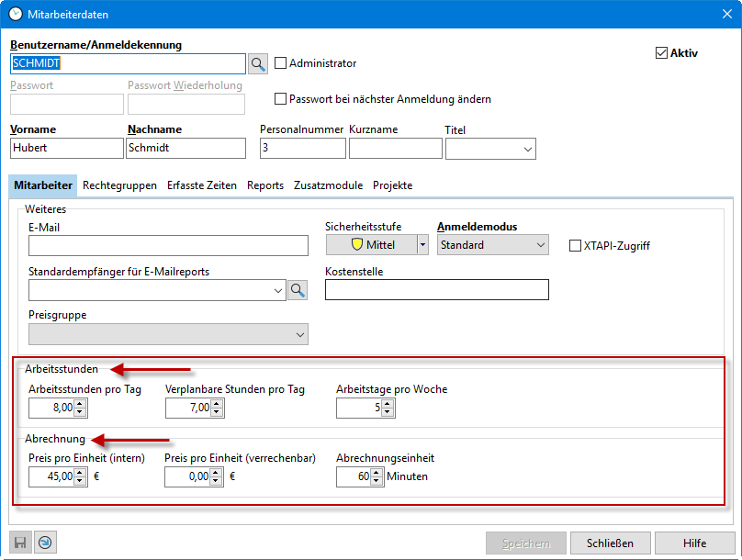Switch to the Rechtegruppen tab
This screenshot has width=742, height=560.
(x=119, y=185)
